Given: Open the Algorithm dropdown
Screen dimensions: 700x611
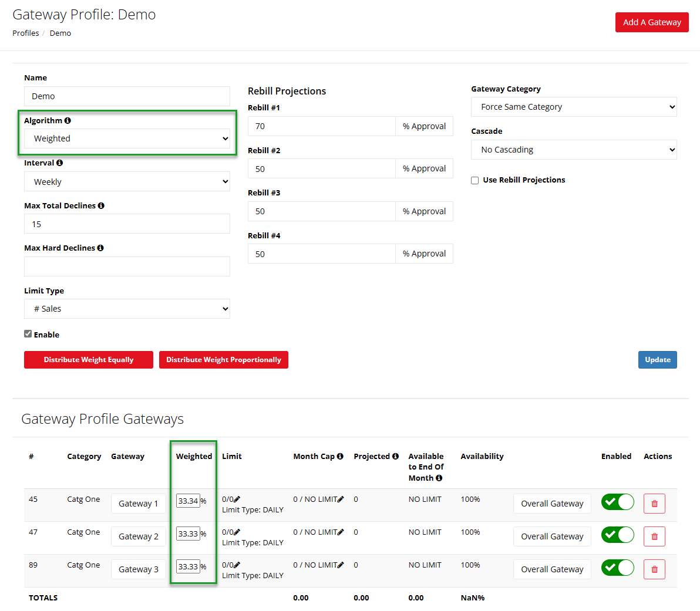Looking at the screenshot, I should [x=127, y=139].
